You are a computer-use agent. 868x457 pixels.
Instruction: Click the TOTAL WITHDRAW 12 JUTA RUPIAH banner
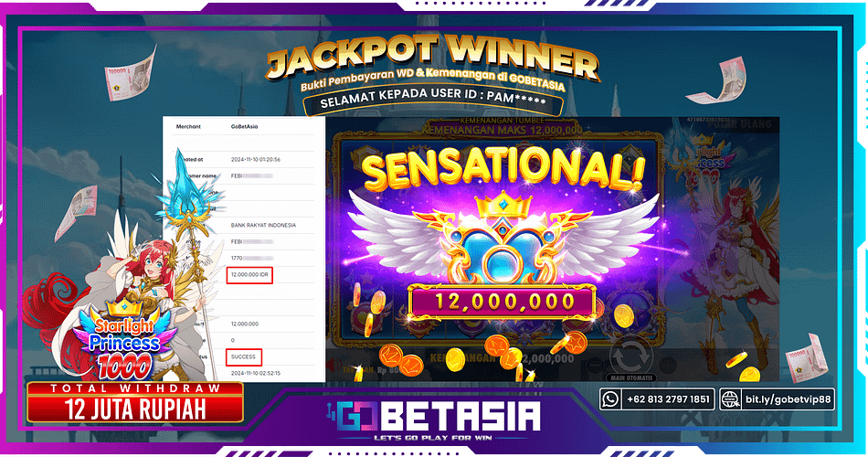tap(135, 403)
